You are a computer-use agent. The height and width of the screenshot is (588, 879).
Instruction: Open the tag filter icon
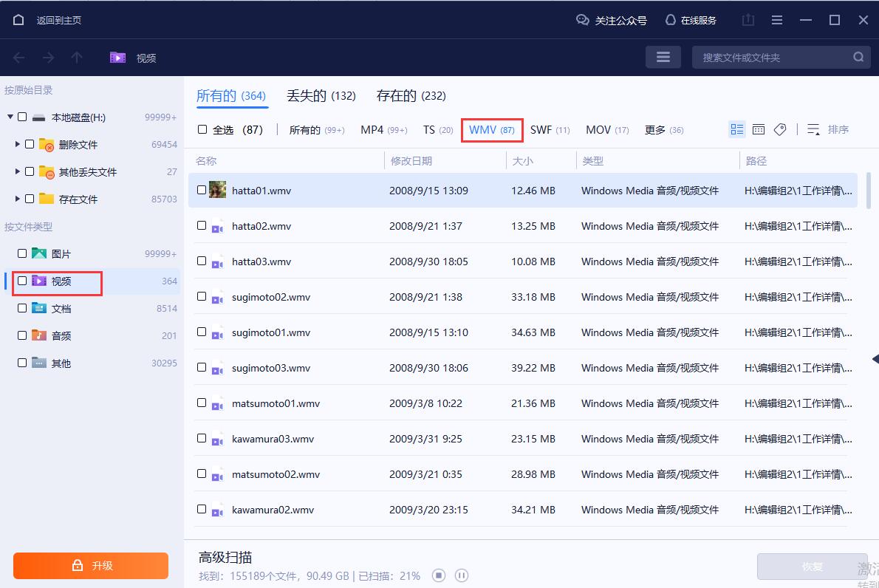[780, 129]
